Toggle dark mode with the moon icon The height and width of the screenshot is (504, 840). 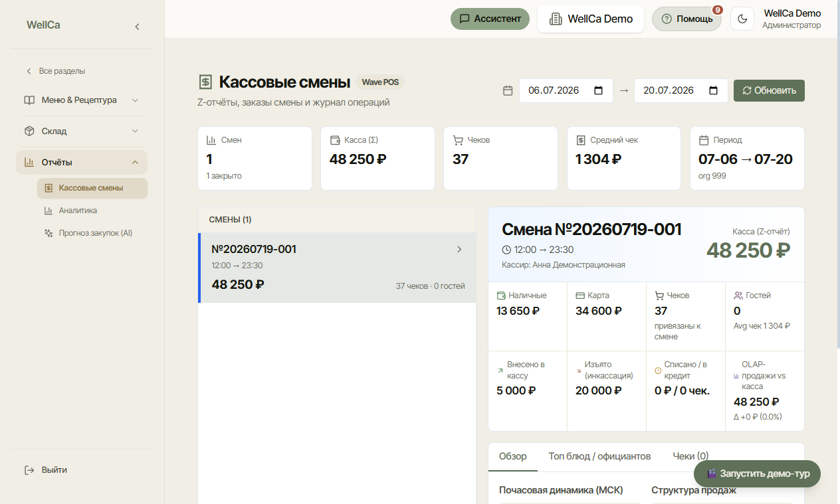click(742, 19)
